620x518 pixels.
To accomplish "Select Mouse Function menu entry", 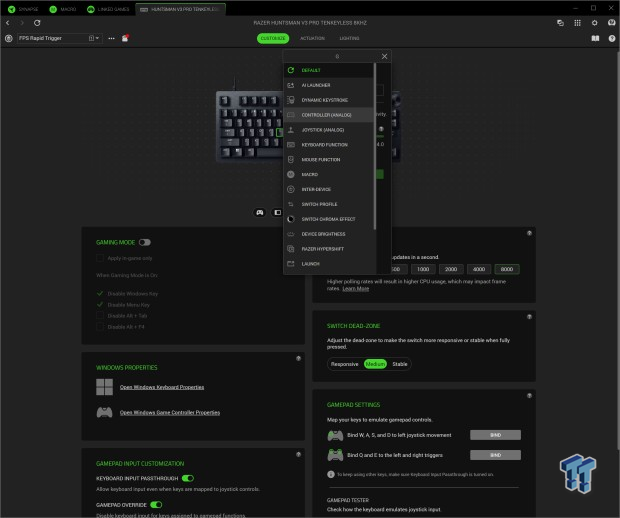I will tap(329, 160).
